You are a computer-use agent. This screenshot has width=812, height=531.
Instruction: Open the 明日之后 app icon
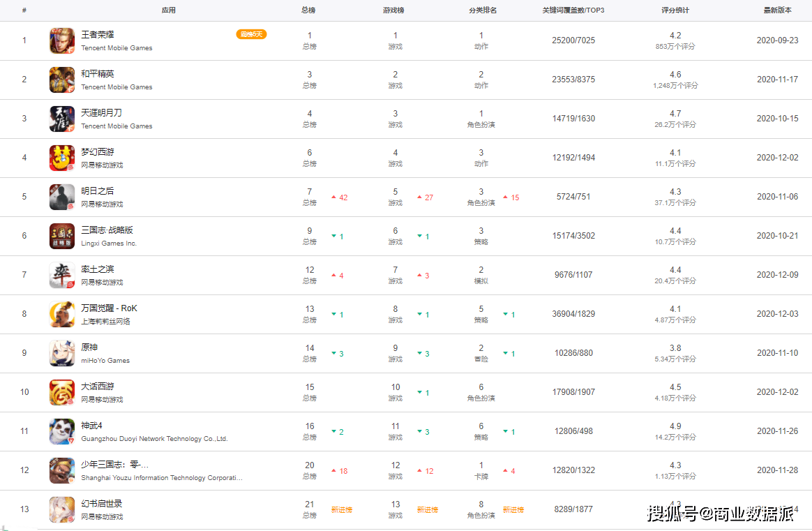pos(61,197)
